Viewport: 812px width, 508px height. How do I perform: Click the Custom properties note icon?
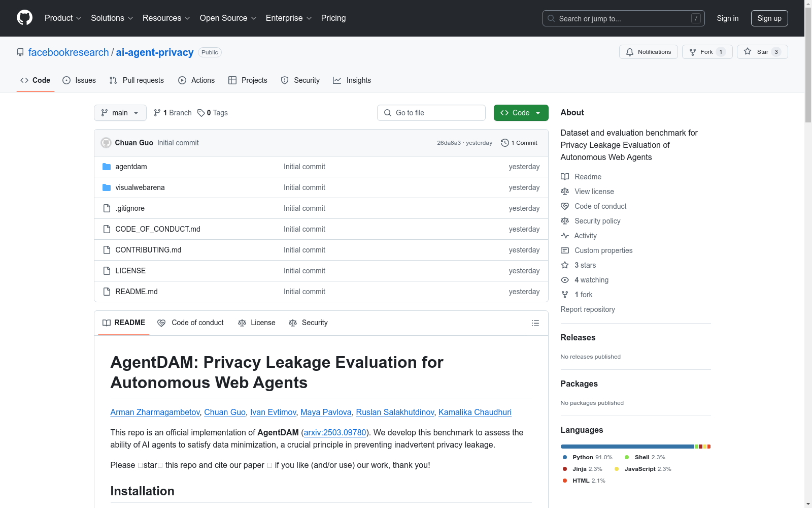point(565,250)
